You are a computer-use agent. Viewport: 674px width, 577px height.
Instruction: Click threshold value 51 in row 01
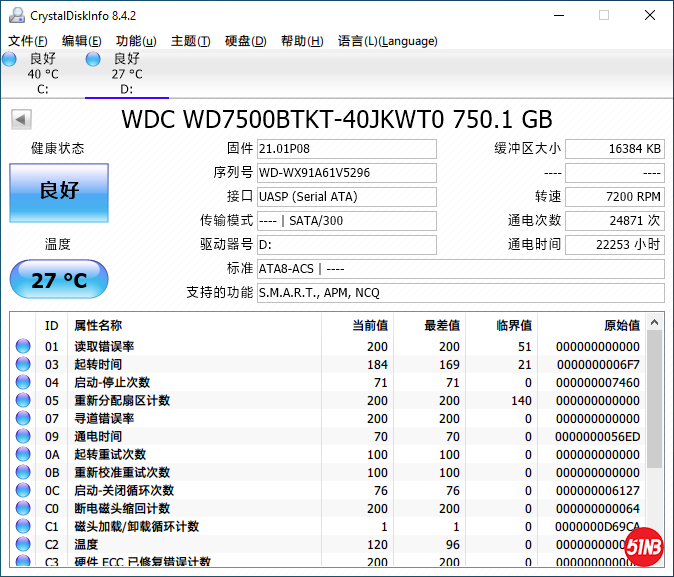point(524,347)
